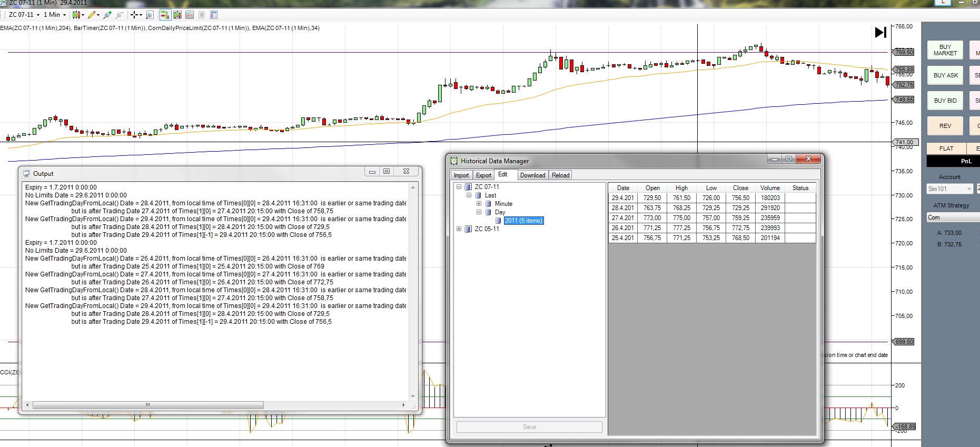Open the chart Properties icon
Viewport: 980px width, 447px height.
point(214,15)
